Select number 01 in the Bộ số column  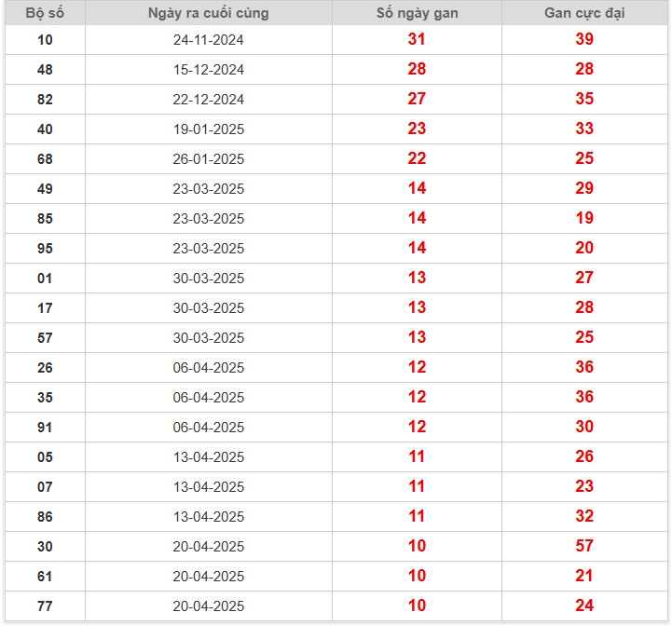[x=45, y=279]
